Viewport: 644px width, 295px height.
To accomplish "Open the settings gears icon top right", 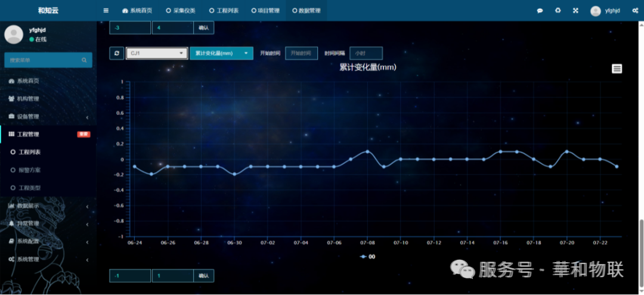I will (635, 11).
